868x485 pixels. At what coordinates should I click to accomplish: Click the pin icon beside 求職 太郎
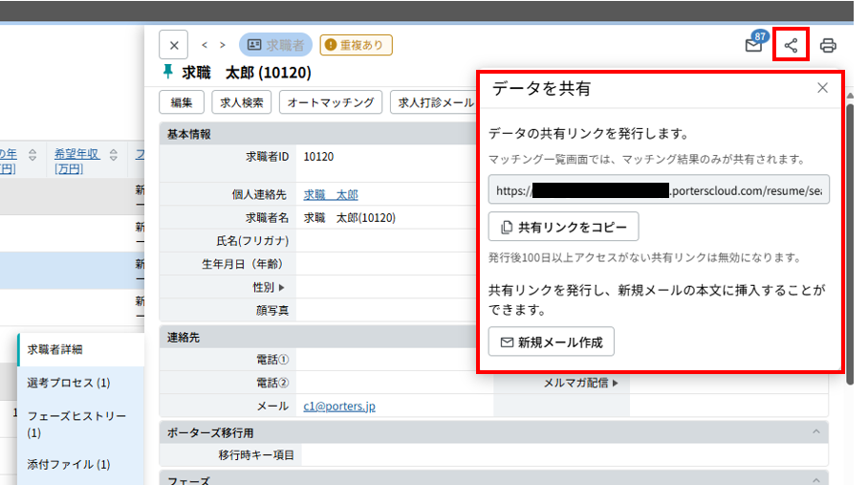[x=169, y=73]
